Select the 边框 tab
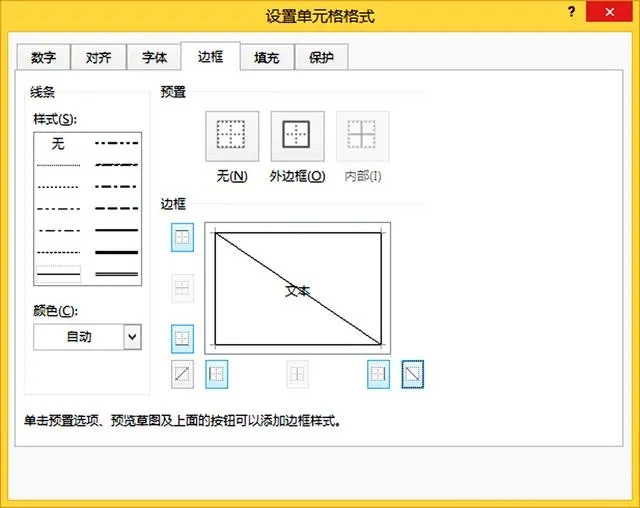The width and height of the screenshot is (640, 508). pyautogui.click(x=211, y=56)
